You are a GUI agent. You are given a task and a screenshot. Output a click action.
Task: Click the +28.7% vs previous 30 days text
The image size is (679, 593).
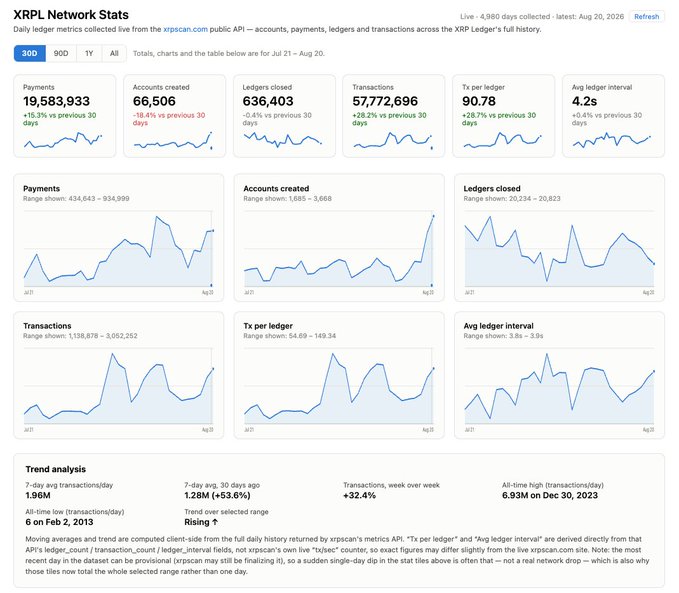(499, 119)
